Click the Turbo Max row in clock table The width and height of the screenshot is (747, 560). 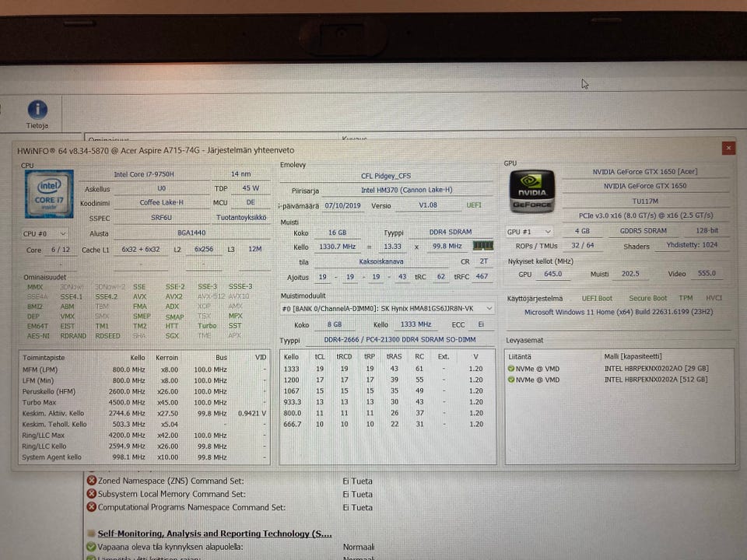pyautogui.click(x=145, y=402)
